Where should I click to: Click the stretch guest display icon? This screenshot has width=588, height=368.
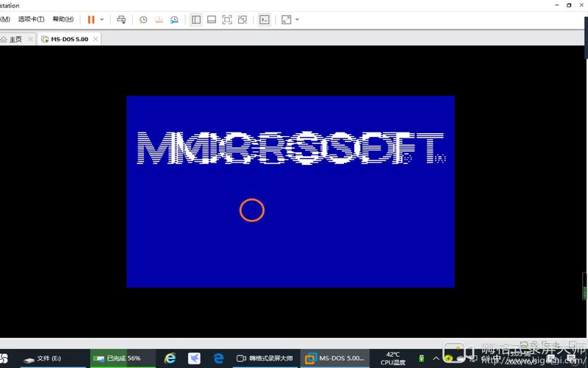pyautogui.click(x=286, y=19)
